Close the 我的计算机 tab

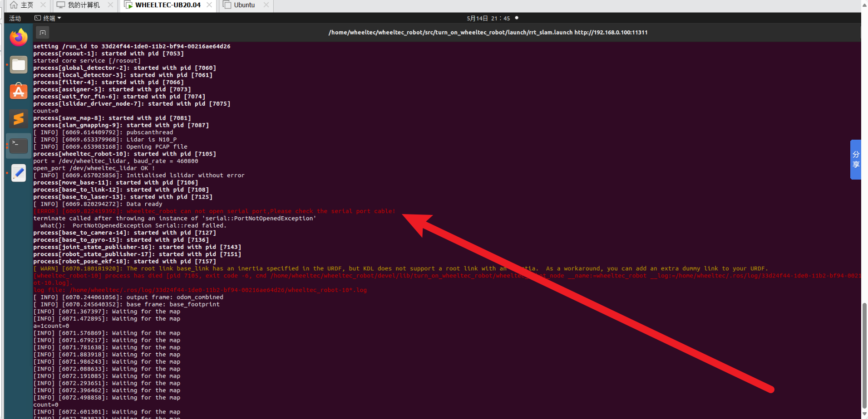click(110, 5)
